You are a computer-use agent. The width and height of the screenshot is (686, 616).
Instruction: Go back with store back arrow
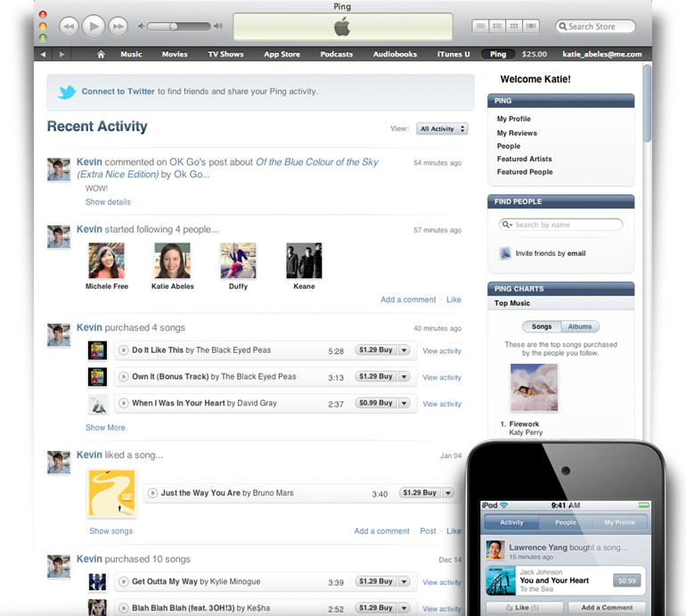click(x=43, y=54)
